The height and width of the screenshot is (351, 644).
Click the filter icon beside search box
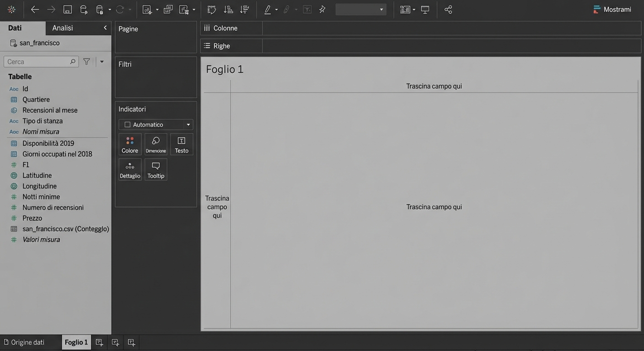[x=86, y=62]
